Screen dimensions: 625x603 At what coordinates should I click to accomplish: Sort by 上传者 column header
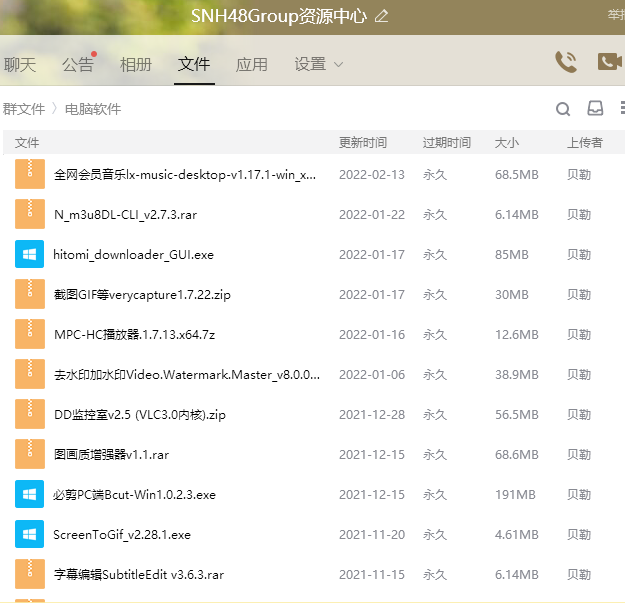pyautogui.click(x=585, y=142)
